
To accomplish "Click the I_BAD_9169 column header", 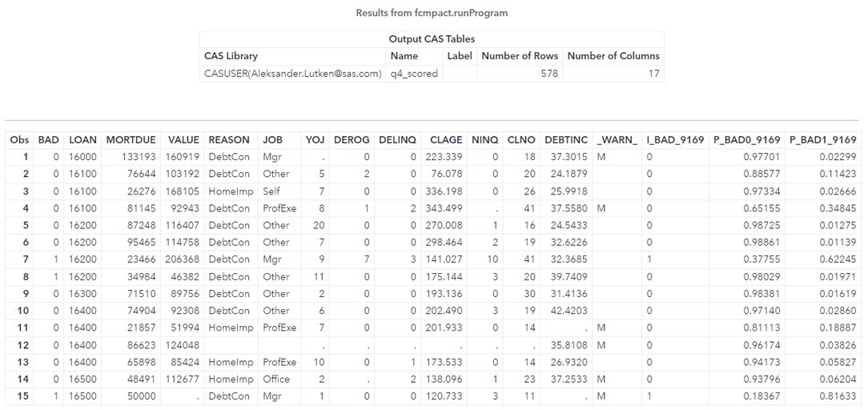I will 674,139.
